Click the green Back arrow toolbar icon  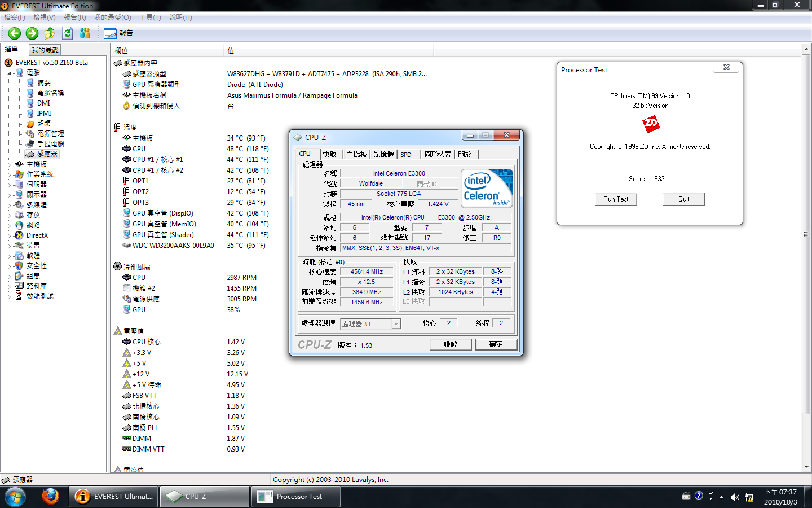tap(15, 33)
